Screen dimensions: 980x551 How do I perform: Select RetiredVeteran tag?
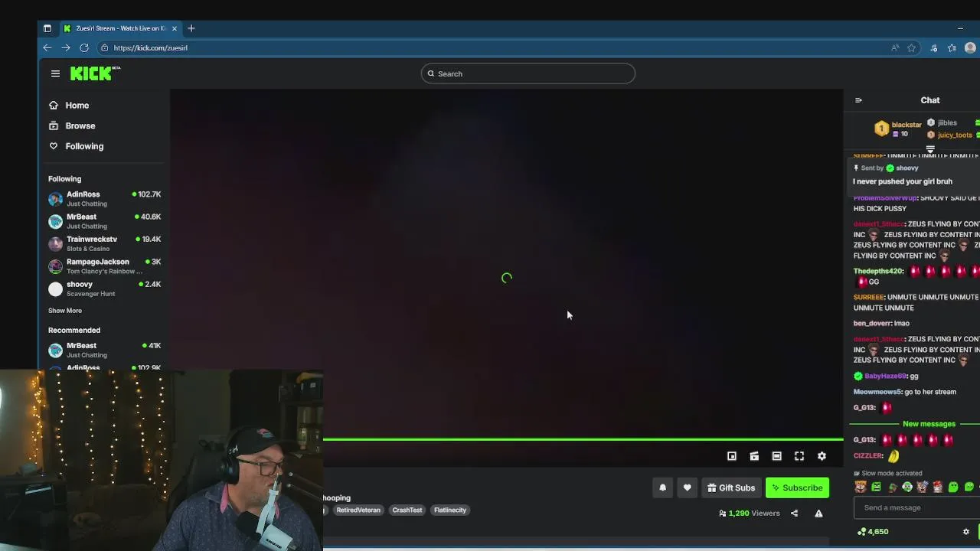[x=358, y=510]
